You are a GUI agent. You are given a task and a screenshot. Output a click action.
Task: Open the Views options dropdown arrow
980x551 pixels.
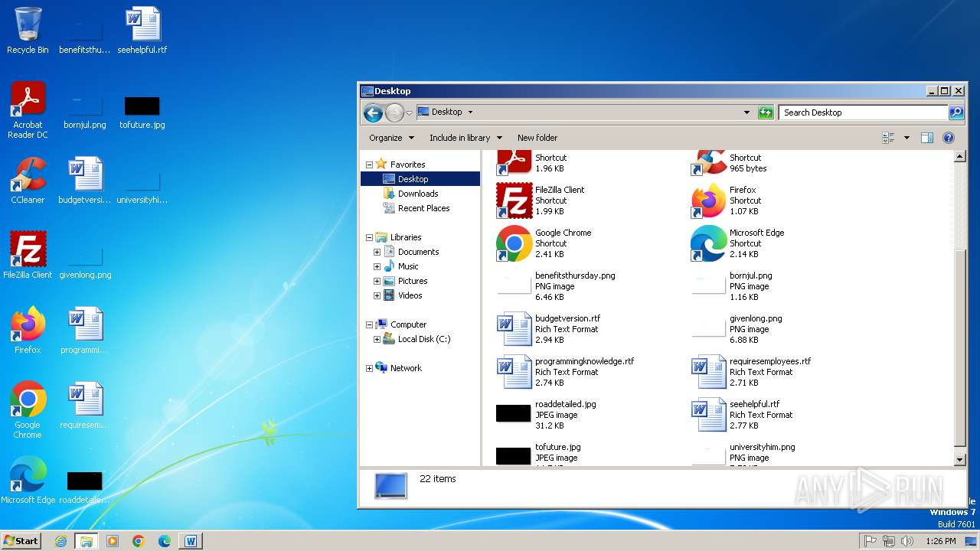click(906, 138)
